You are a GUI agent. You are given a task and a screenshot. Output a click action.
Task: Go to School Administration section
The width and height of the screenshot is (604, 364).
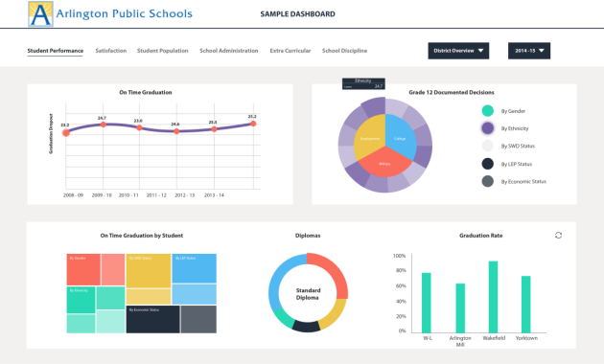pyautogui.click(x=229, y=51)
